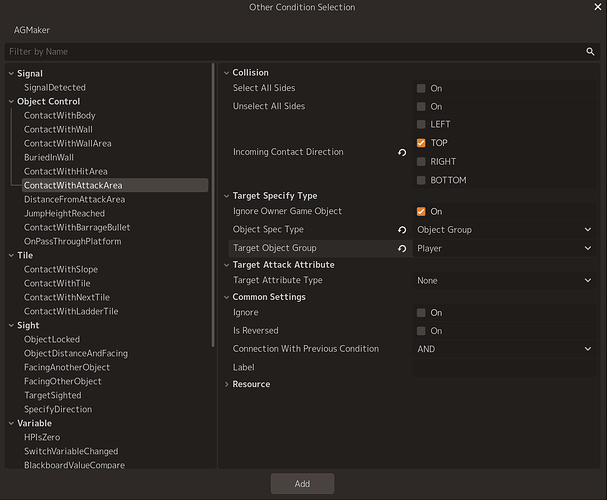Viewport: 607px width, 500px height.
Task: Select JumpHeightReached condition
Action: click(x=65, y=213)
